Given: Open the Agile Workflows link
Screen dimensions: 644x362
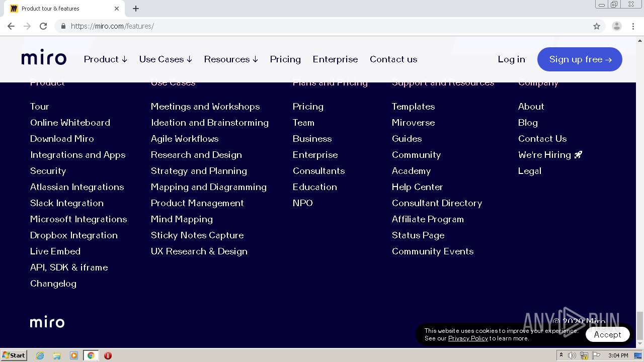Looking at the screenshot, I should coord(185,139).
